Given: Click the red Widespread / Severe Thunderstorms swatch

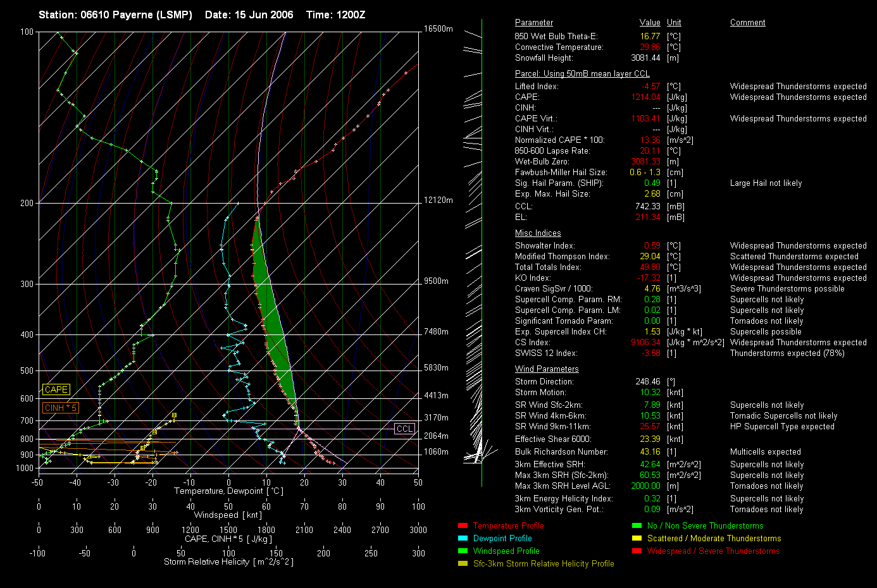Looking at the screenshot, I should 637,551.
